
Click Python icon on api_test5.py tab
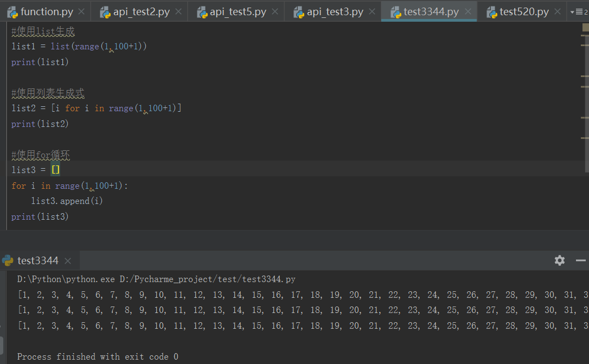(202, 11)
